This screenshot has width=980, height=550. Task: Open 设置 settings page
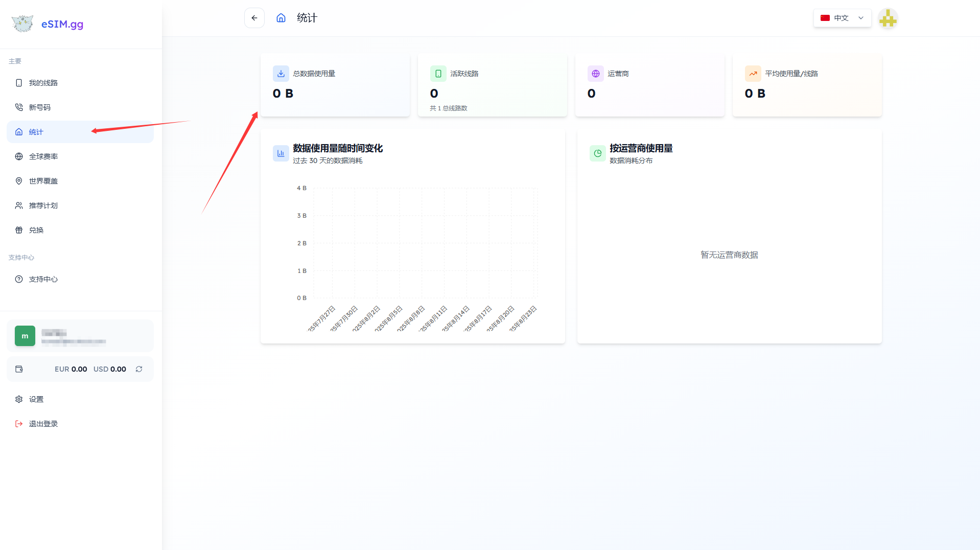coord(36,399)
